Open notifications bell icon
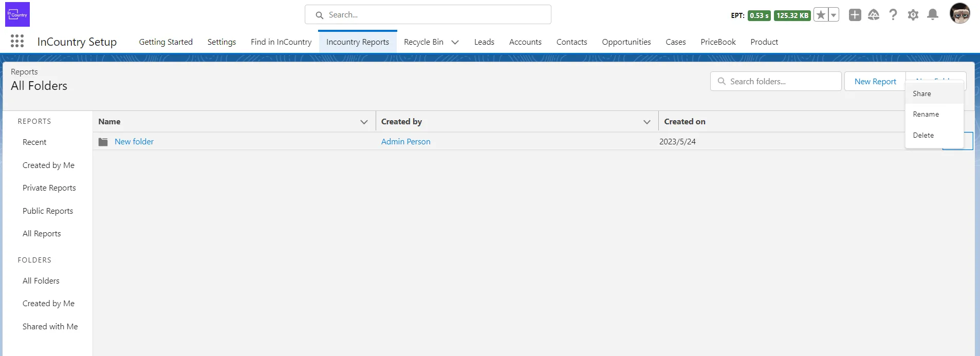This screenshot has height=356, width=980. click(x=932, y=15)
